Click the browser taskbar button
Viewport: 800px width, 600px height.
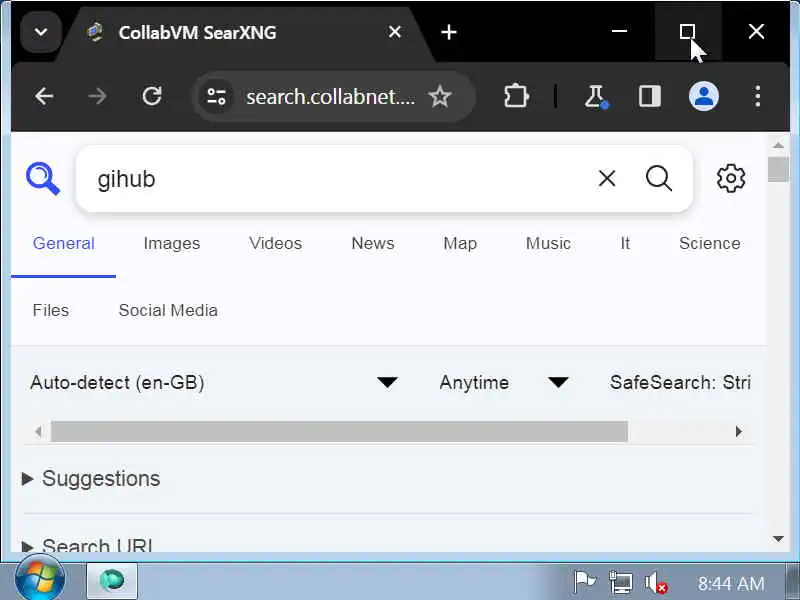(112, 581)
